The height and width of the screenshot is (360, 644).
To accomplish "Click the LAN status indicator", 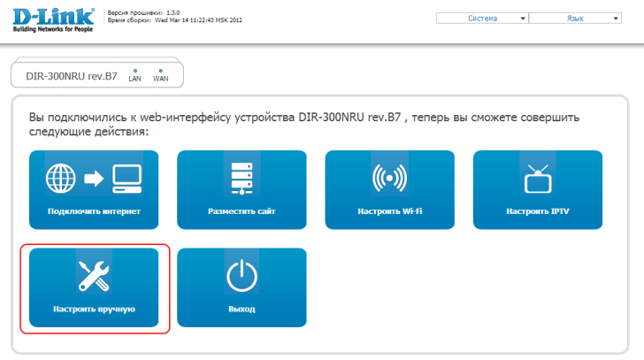I will [135, 74].
